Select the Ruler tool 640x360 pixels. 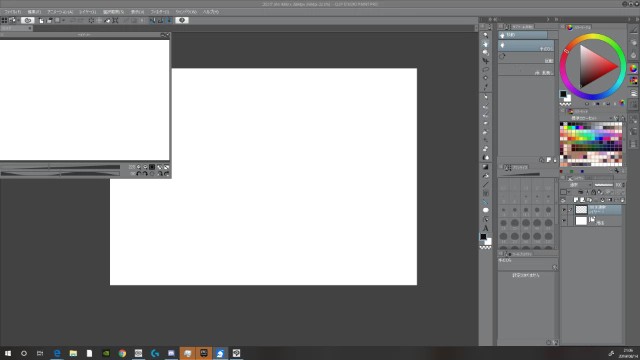point(485,202)
